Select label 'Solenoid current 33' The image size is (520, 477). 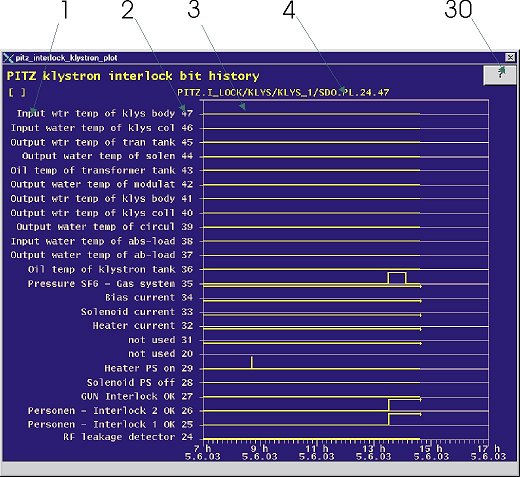point(137,312)
